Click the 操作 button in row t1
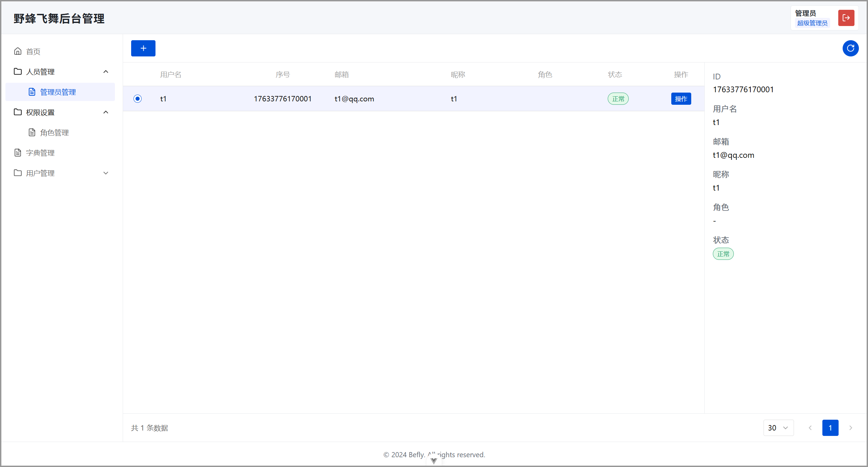This screenshot has height=467, width=868. (x=681, y=99)
